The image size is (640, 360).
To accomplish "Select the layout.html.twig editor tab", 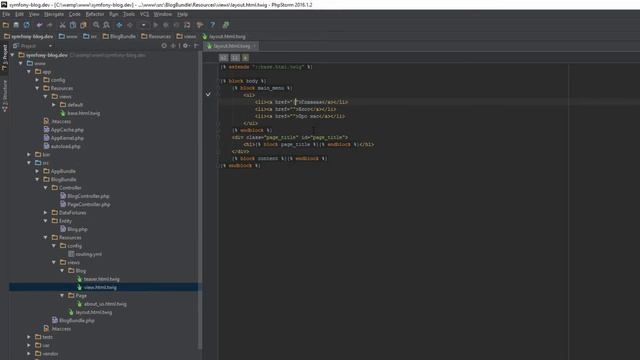I will tap(231, 46).
